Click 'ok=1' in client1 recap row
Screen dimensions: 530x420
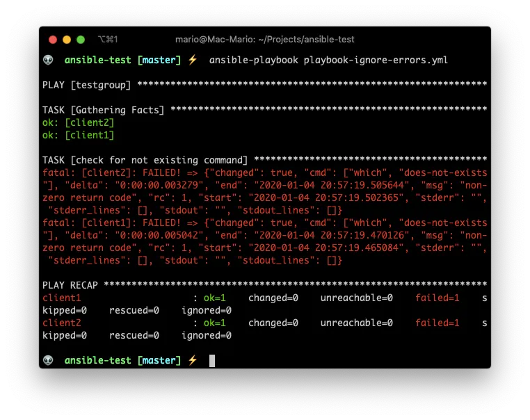pyautogui.click(x=214, y=298)
